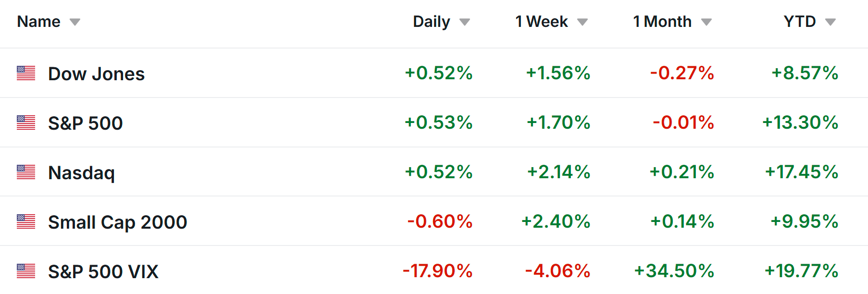
Task: Click the Dow Jones 1 Month value -0.27%
Action: tap(682, 73)
